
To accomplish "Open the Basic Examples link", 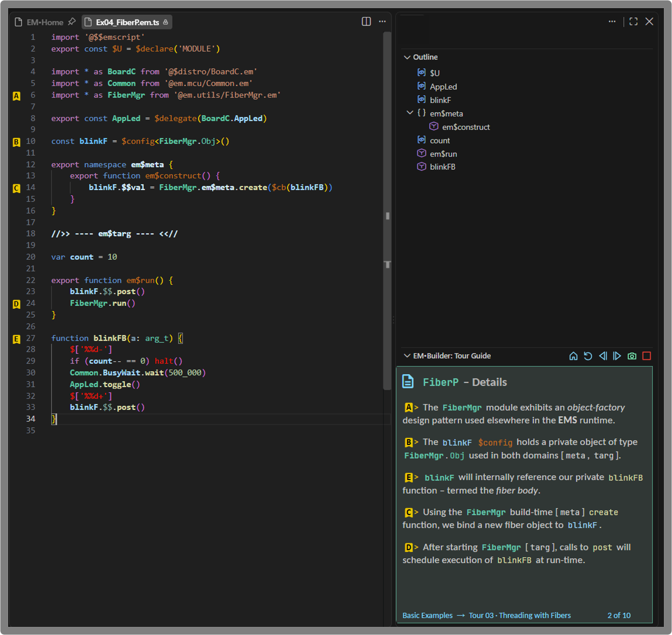I will click(x=427, y=615).
